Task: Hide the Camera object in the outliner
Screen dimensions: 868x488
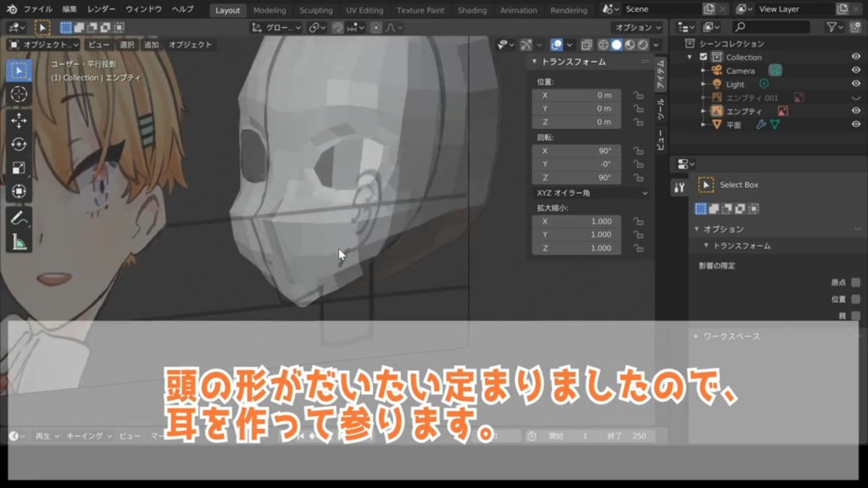Action: tap(856, 69)
